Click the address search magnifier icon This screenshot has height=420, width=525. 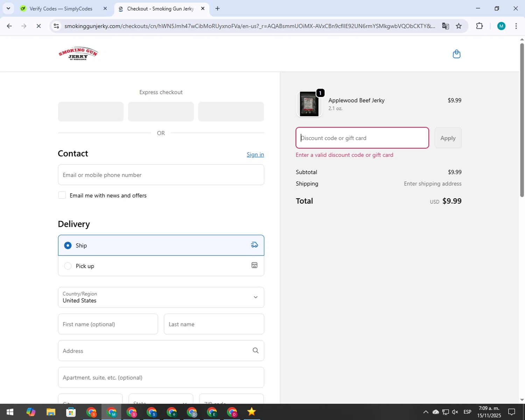(255, 351)
